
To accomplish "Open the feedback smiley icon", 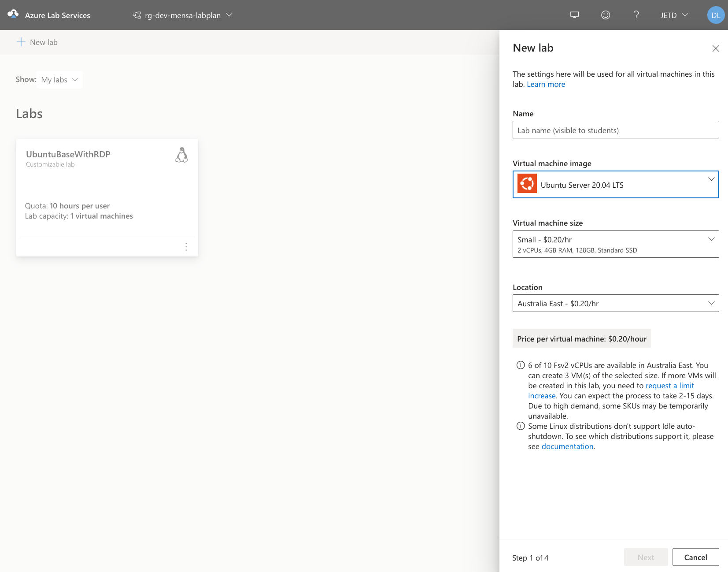I will [x=606, y=15].
